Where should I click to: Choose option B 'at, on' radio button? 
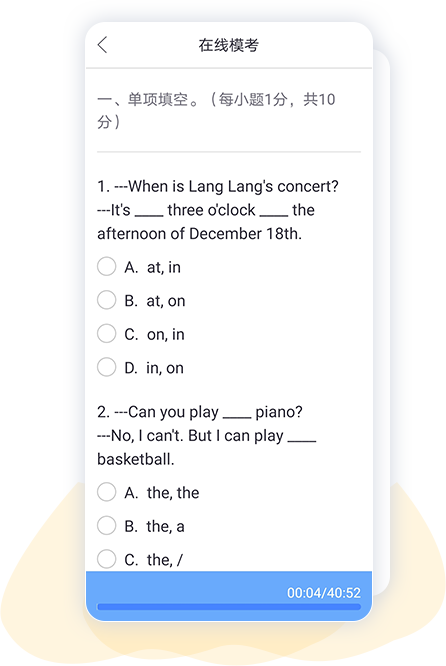tap(107, 300)
